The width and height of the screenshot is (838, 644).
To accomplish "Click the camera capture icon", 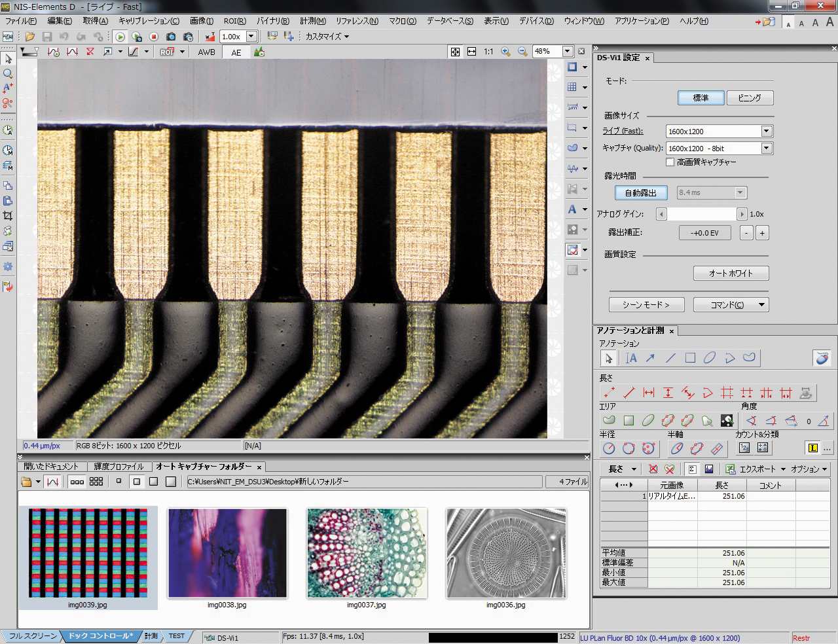I will point(171,37).
